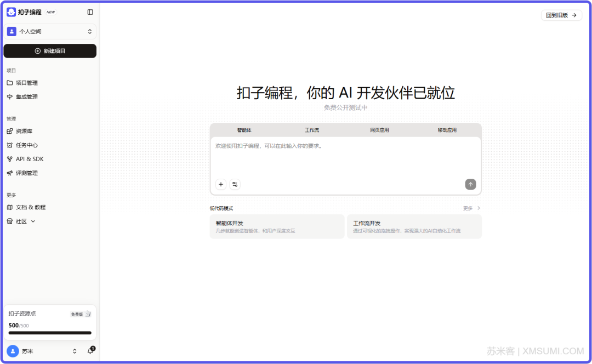Click the 扣子编程 logo icon

pos(12,12)
